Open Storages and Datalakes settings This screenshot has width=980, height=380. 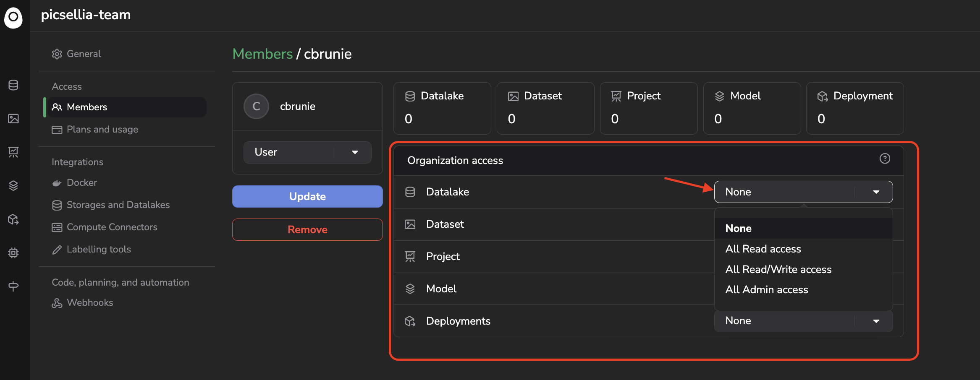coord(118,205)
